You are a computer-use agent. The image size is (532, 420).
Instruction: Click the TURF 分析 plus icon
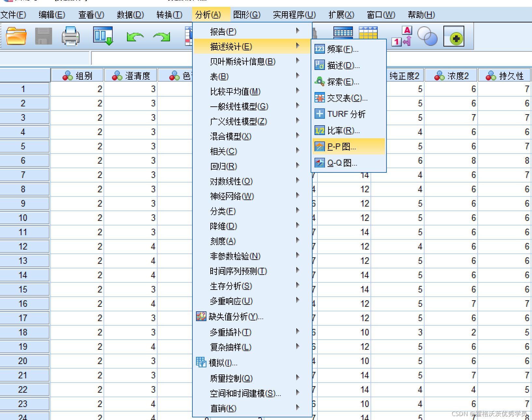click(x=319, y=114)
